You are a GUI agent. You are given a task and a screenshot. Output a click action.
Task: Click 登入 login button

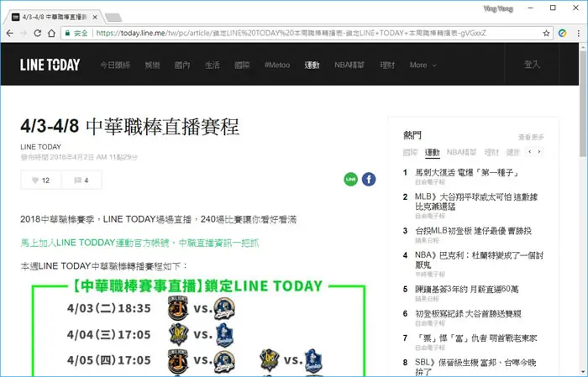pyautogui.click(x=532, y=65)
